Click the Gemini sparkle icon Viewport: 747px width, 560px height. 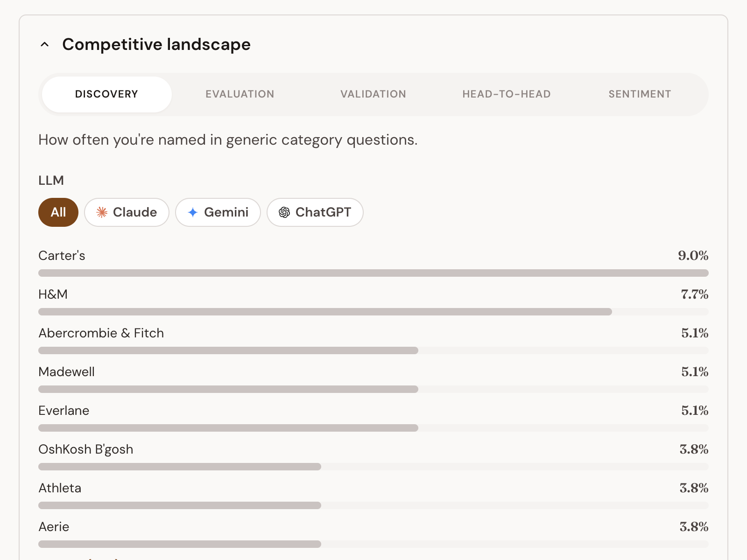click(x=193, y=212)
